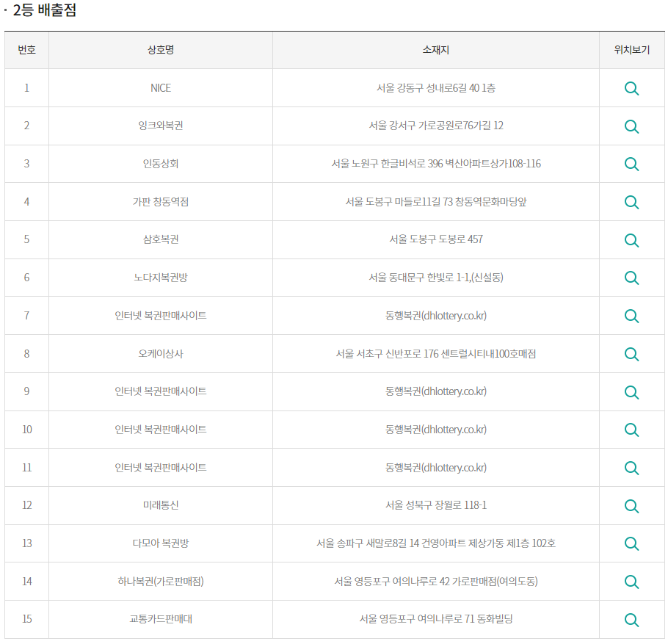Click address 서울 성북구 장월로 118-1
The image size is (668, 644).
[436, 504]
